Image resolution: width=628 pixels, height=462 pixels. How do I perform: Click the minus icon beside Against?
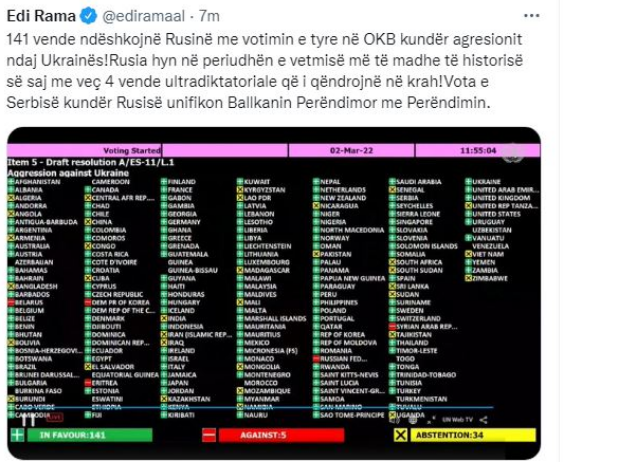[209, 435]
